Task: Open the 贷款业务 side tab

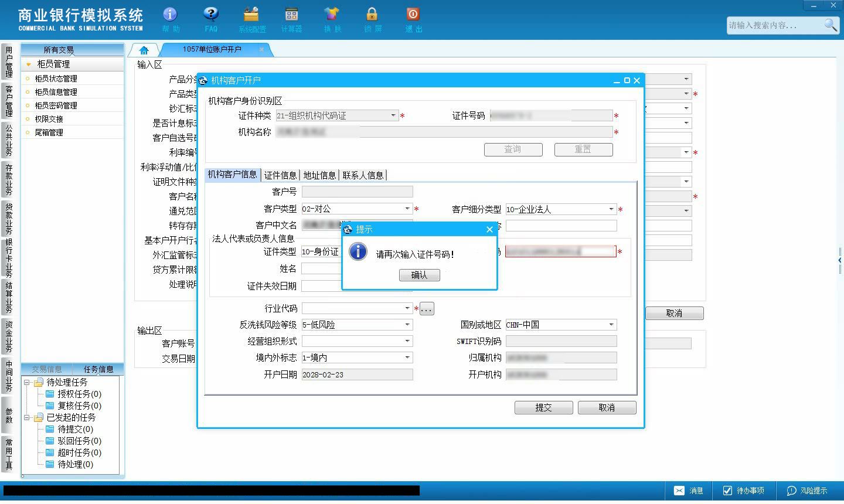Action: pyautogui.click(x=8, y=218)
